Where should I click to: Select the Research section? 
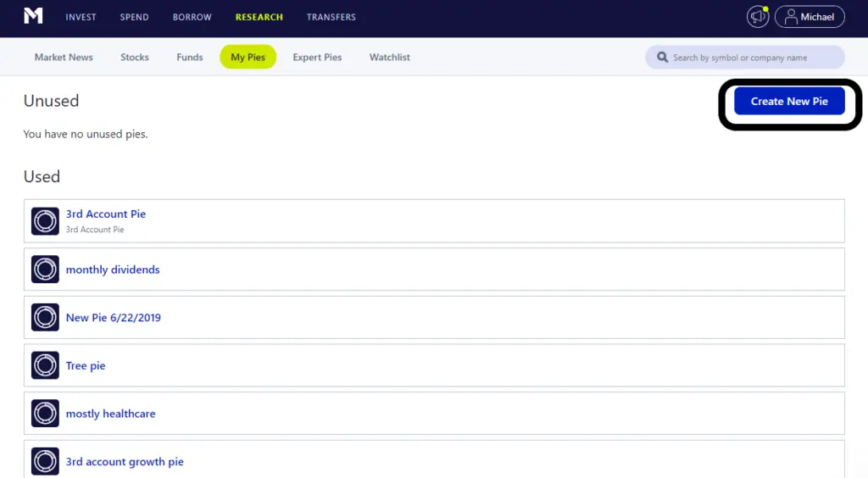259,17
